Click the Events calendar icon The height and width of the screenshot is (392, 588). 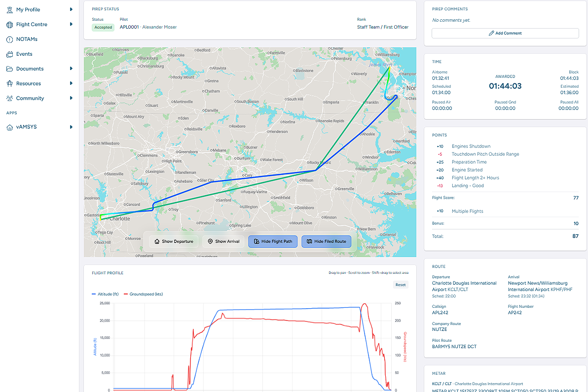(10, 54)
